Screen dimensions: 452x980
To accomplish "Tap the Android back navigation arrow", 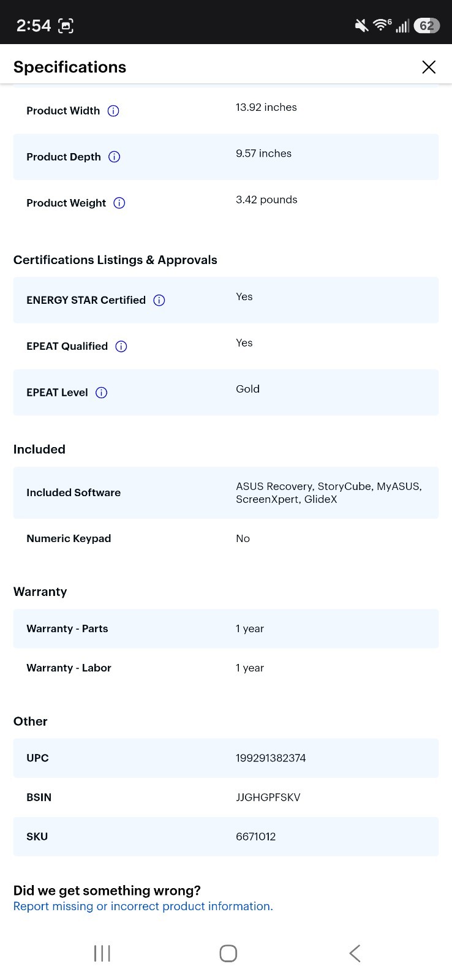I will 355,953.
